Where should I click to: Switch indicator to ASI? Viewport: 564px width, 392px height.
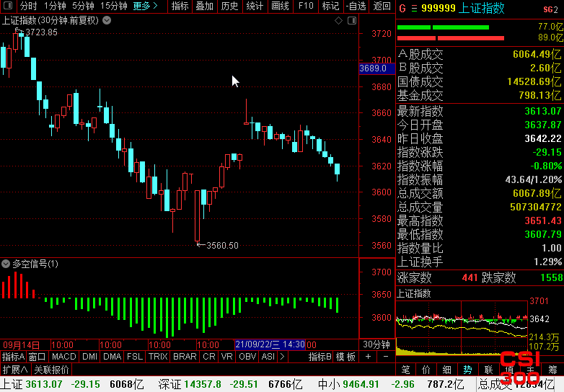pos(268,357)
